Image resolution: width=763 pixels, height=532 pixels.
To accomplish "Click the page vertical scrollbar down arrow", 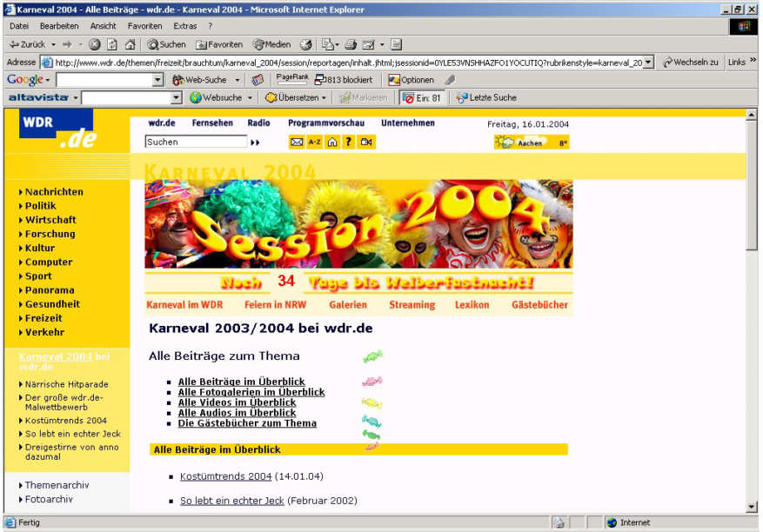I will pos(752,507).
